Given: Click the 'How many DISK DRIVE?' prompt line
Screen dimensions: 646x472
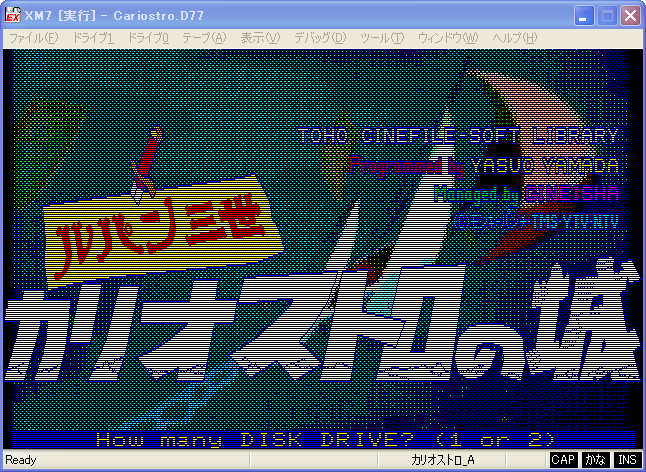Looking at the screenshot, I should click(x=324, y=439).
